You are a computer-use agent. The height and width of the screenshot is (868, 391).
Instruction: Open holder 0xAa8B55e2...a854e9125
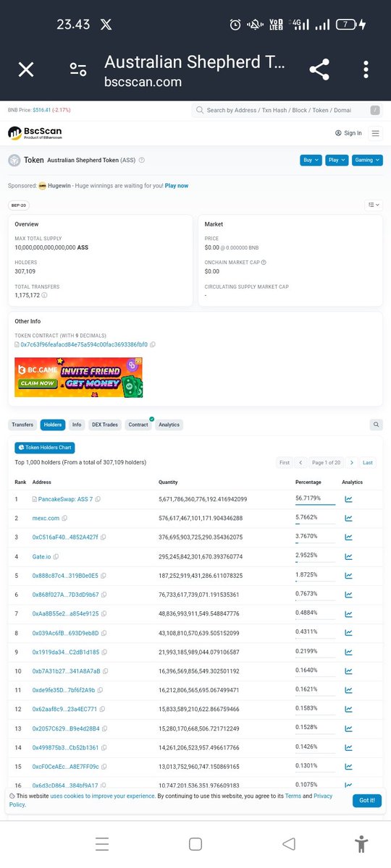[x=65, y=613]
